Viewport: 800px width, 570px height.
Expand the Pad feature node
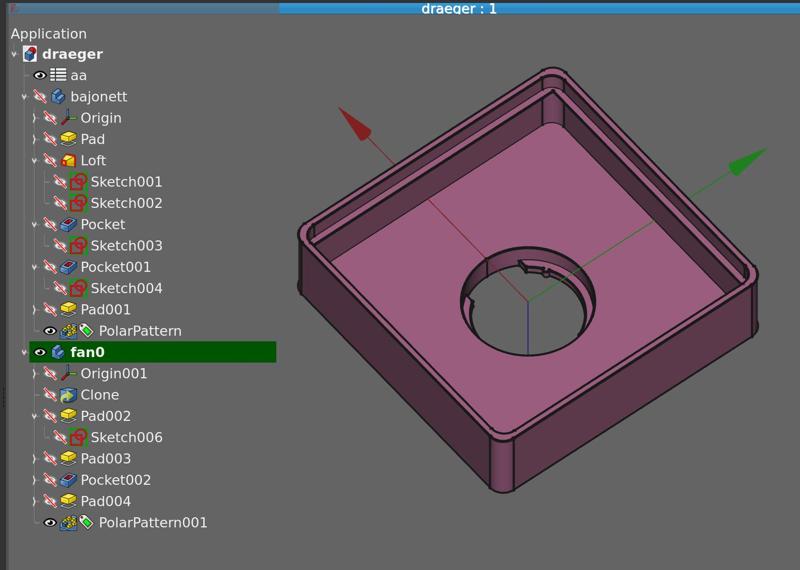(x=34, y=139)
